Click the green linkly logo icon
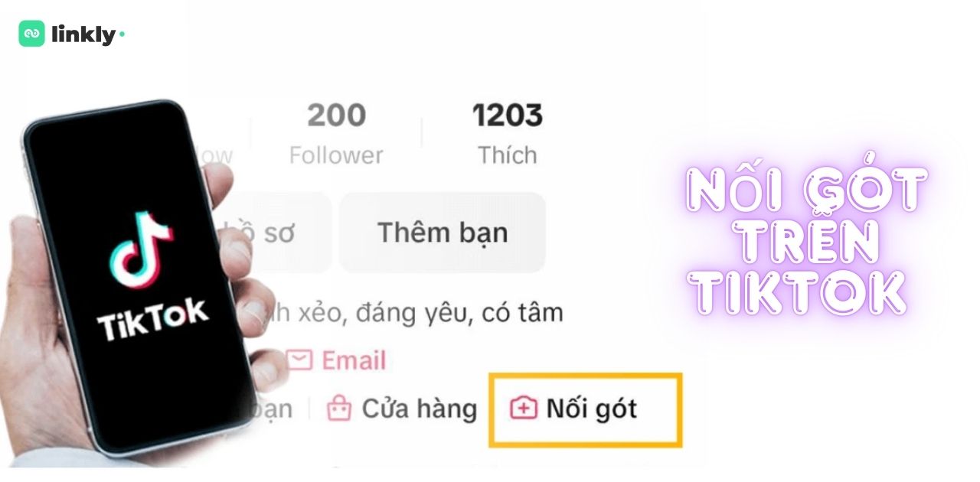Viewport: 980px width, 482px height. [x=31, y=34]
